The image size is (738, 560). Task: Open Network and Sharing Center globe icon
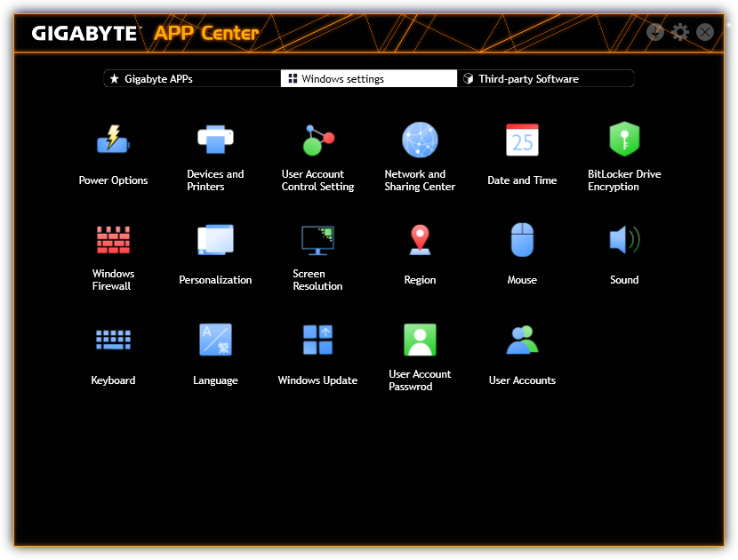(x=420, y=140)
